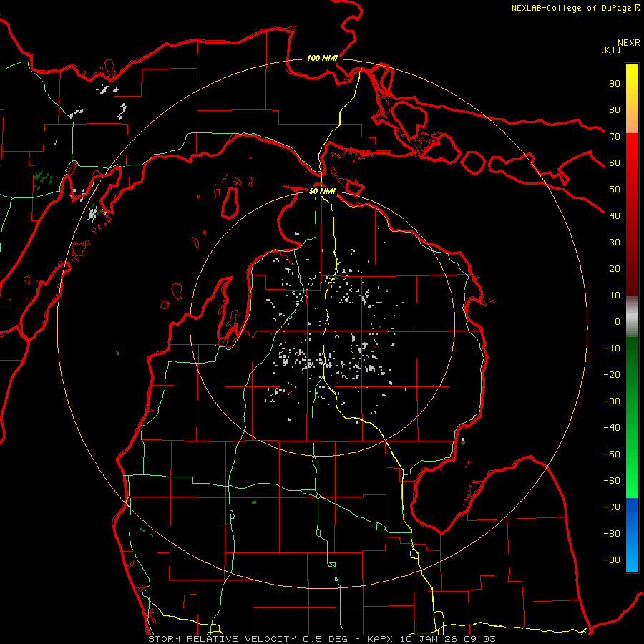Click the gray zero-velocity band of the color bar
This screenshot has height=644, width=644.
[632, 317]
